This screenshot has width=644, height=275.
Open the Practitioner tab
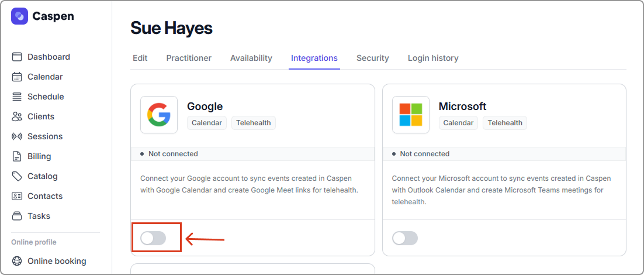(x=189, y=58)
